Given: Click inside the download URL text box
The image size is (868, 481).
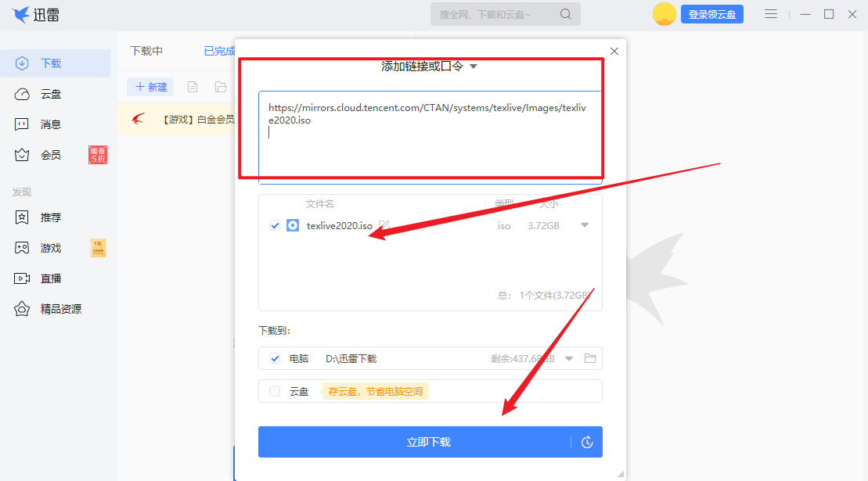Looking at the screenshot, I should click(x=430, y=137).
